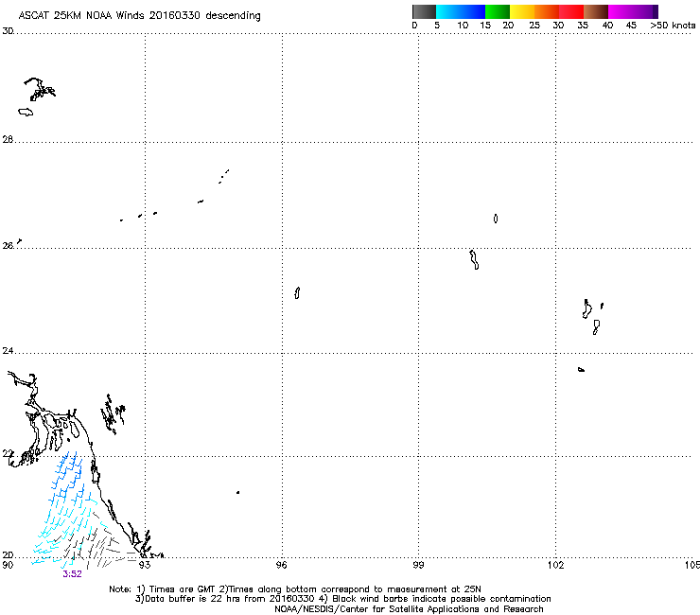Viewport: 700px width, 615px height.
Task: Click the '>50 knots' legend label
Action: coord(673,26)
